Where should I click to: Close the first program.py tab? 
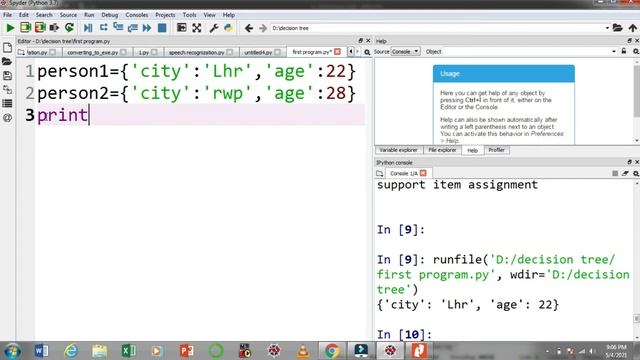(338, 51)
